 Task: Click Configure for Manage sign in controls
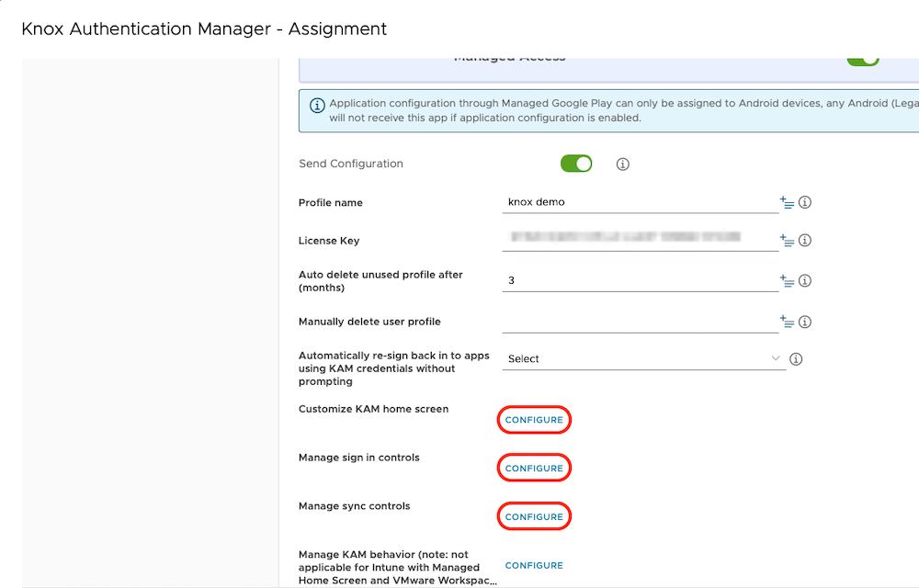pyautogui.click(x=534, y=469)
